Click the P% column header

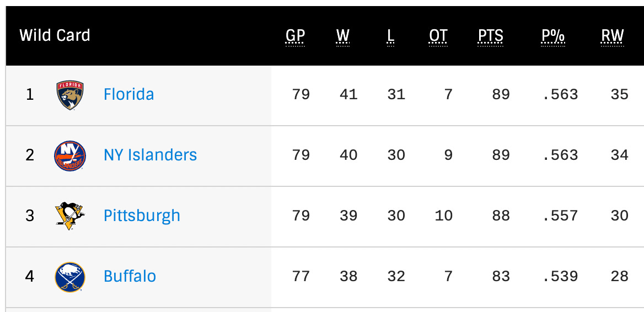(x=553, y=36)
